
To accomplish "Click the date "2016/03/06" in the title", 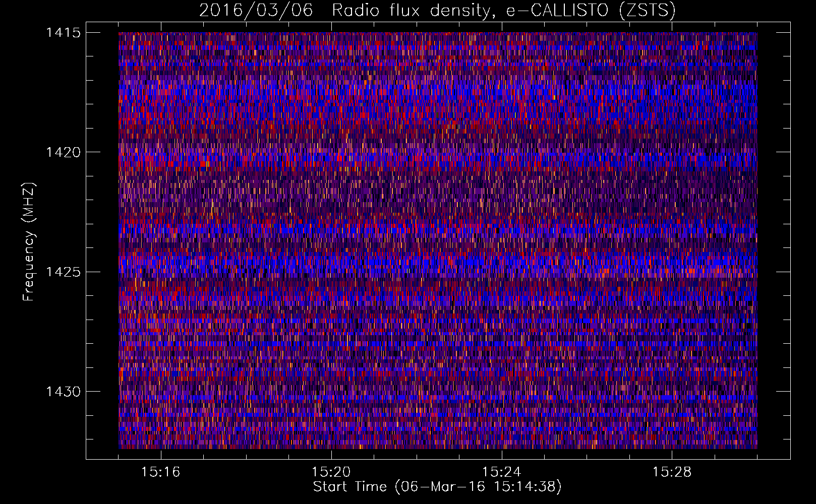I will [256, 10].
